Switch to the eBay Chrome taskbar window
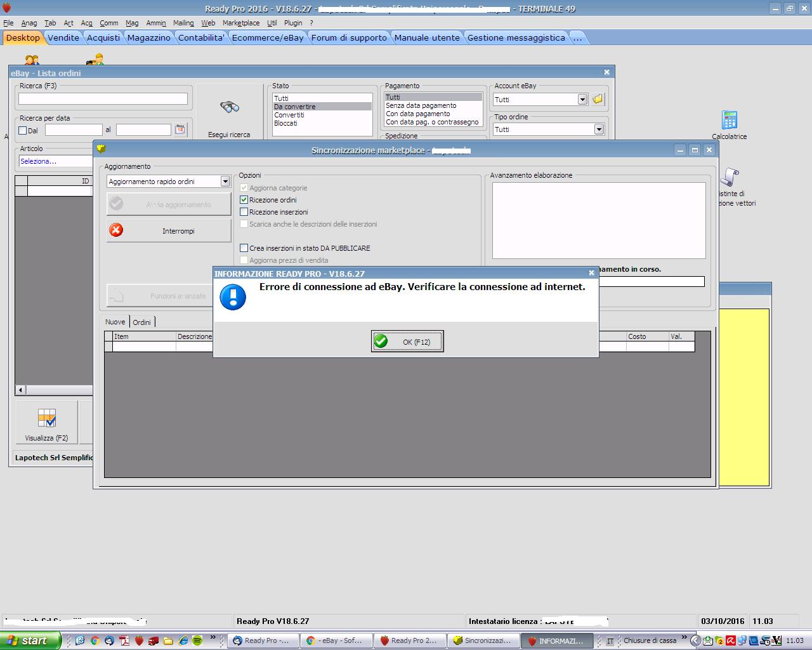This screenshot has height=650, width=812. [x=336, y=641]
